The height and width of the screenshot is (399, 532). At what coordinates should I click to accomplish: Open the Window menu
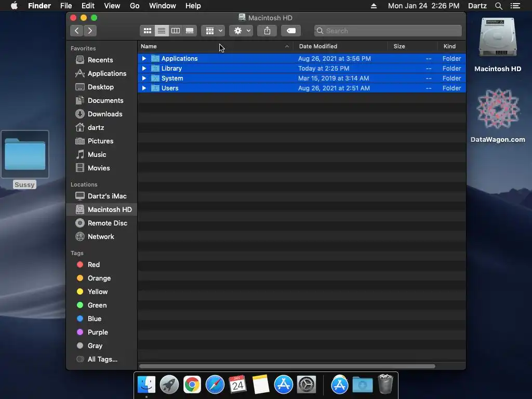[163, 6]
